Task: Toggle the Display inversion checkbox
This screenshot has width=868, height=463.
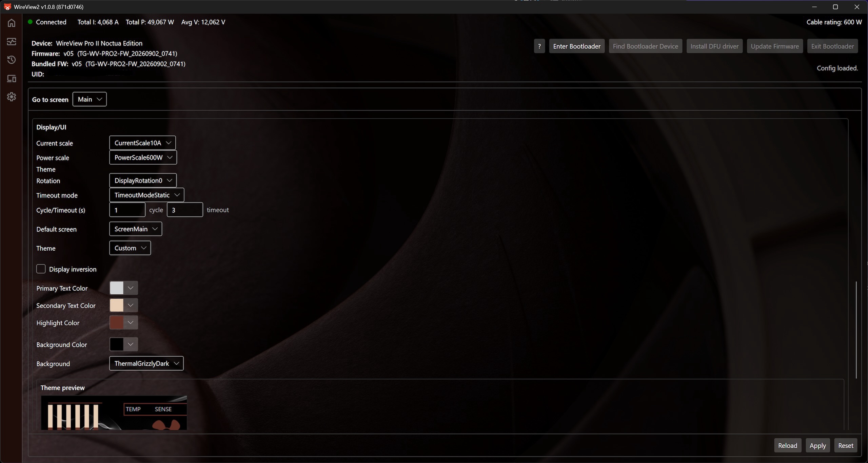Action: point(41,269)
